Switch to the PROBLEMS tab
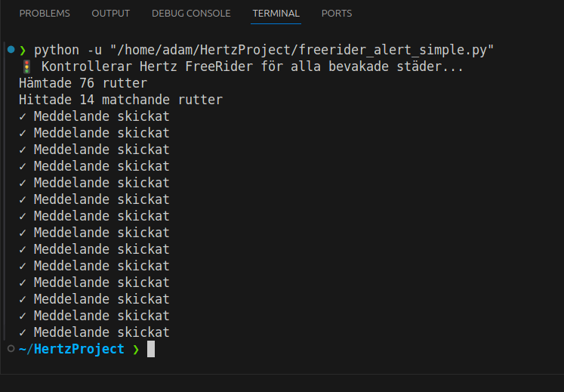Viewport: 564px width, 392px height. coord(45,14)
